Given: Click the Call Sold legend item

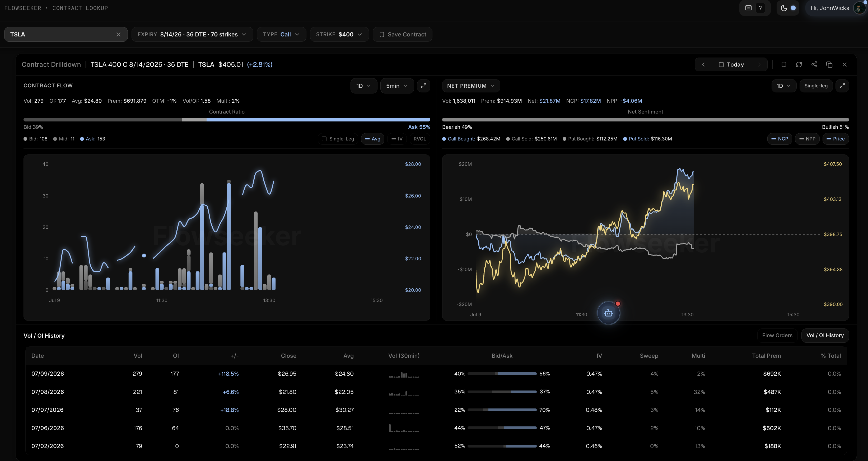Looking at the screenshot, I should (531, 139).
